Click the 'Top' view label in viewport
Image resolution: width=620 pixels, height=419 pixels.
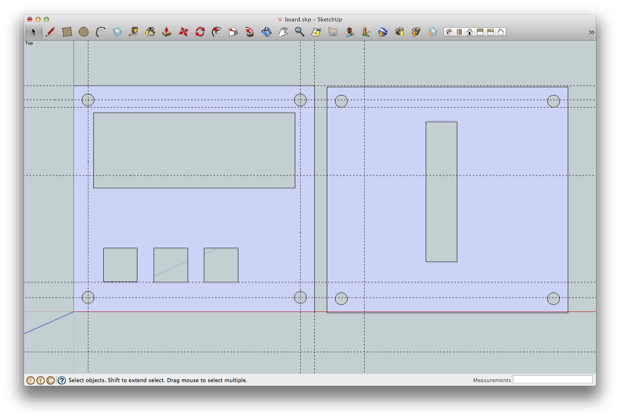29,43
